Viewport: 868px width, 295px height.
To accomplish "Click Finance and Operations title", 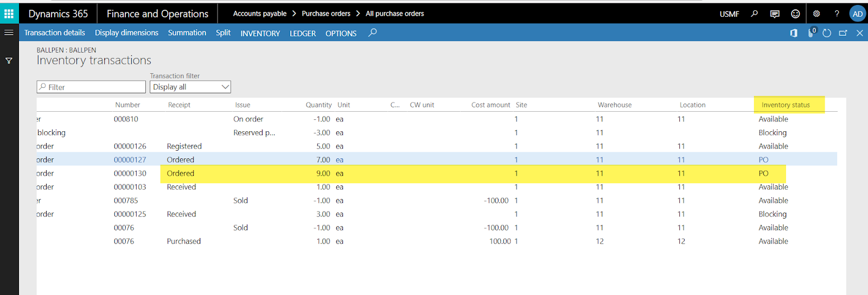I will [157, 14].
